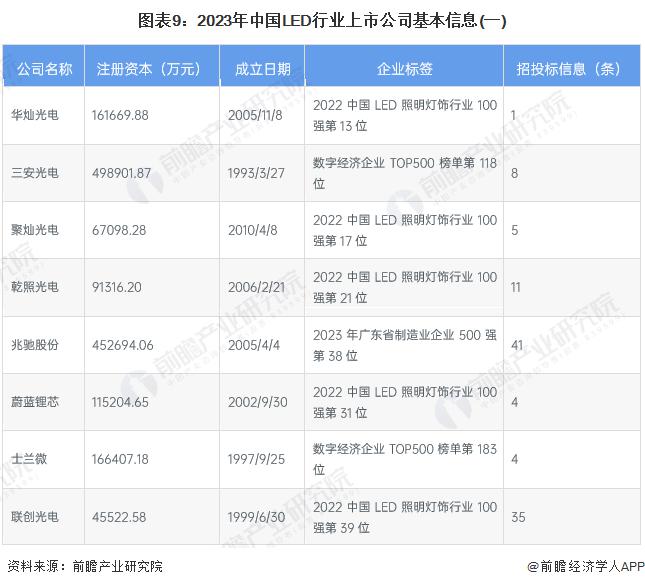Click registered capital 91316.20

[x=116, y=287]
